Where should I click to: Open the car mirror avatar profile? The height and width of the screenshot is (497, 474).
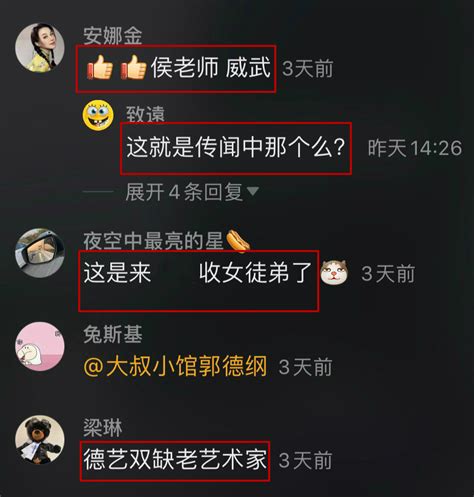pyautogui.click(x=40, y=253)
